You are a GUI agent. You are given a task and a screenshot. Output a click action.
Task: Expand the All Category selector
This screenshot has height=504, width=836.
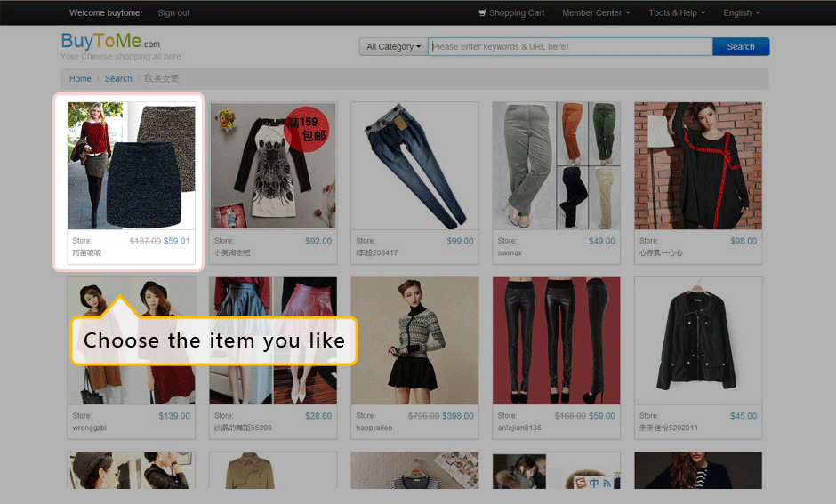click(393, 47)
